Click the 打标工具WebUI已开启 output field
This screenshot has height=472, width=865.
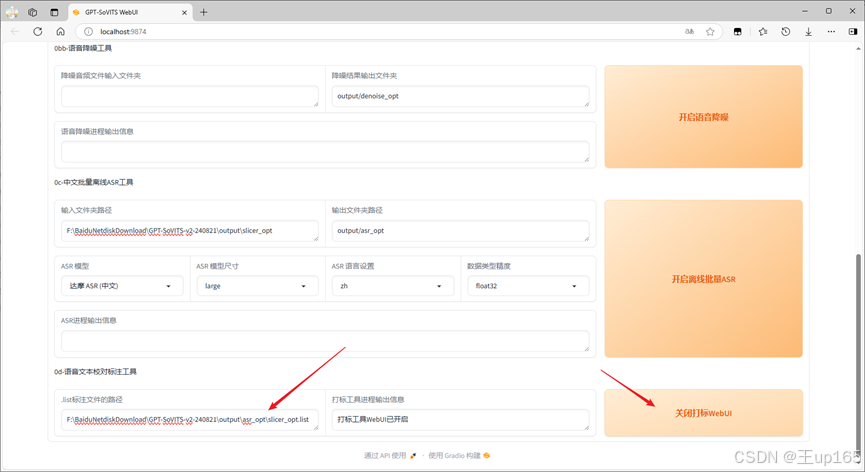point(460,420)
